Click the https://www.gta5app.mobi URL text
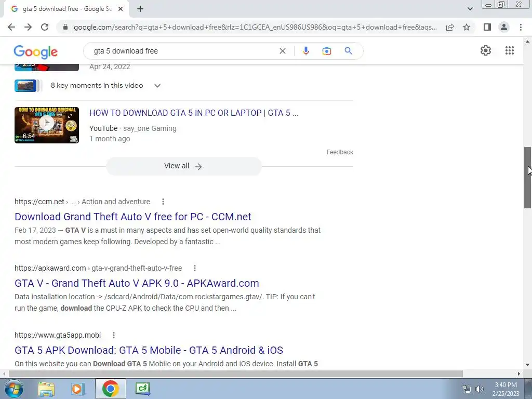The image size is (532, 399). coord(58,335)
